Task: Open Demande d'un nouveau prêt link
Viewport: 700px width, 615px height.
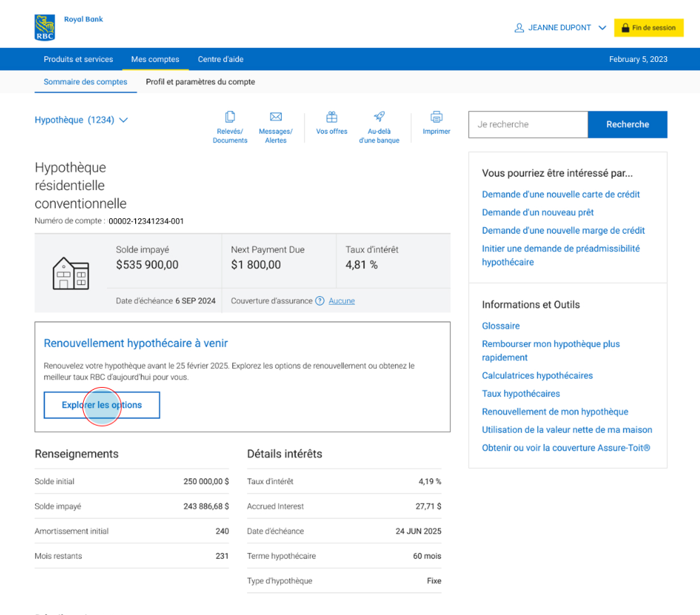Action: point(537,213)
